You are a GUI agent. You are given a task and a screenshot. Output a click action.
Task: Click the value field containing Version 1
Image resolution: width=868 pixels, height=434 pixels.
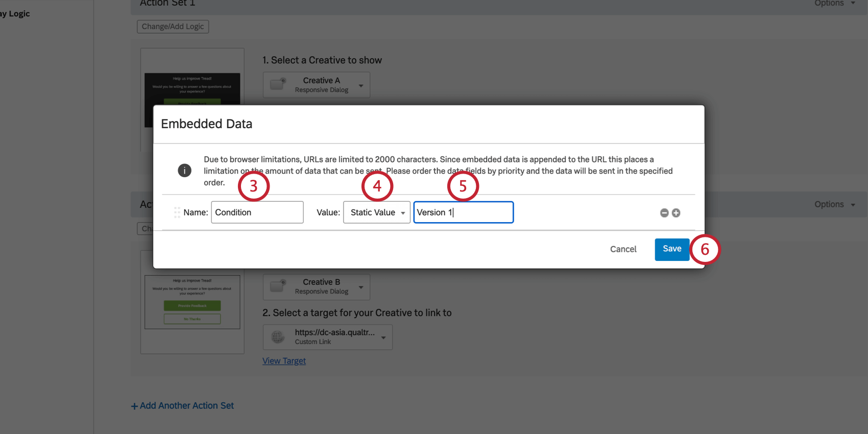point(463,212)
